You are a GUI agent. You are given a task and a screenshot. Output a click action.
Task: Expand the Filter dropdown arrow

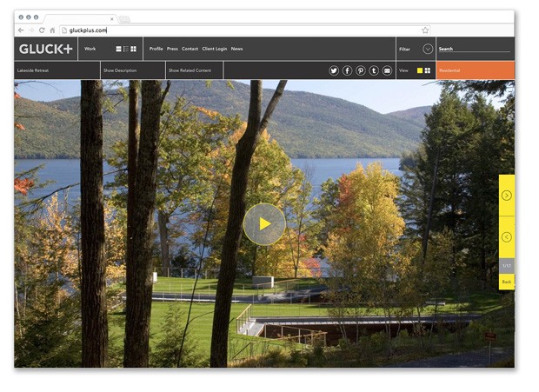[428, 50]
